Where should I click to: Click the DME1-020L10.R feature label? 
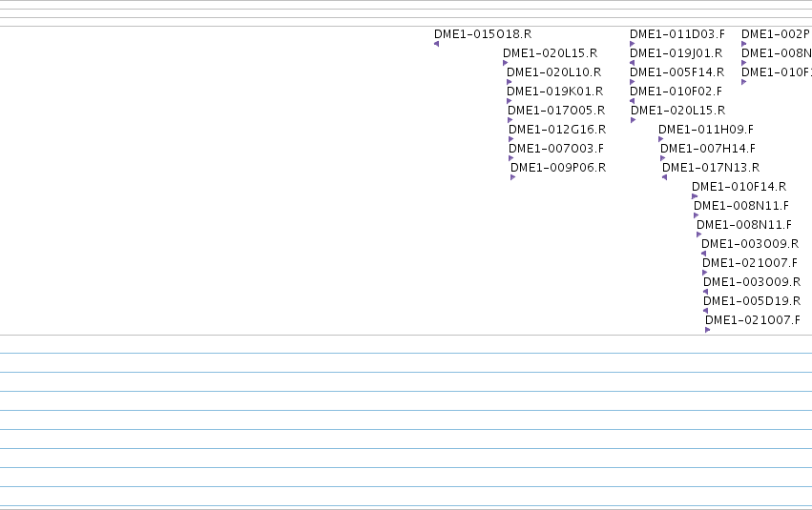(x=553, y=72)
